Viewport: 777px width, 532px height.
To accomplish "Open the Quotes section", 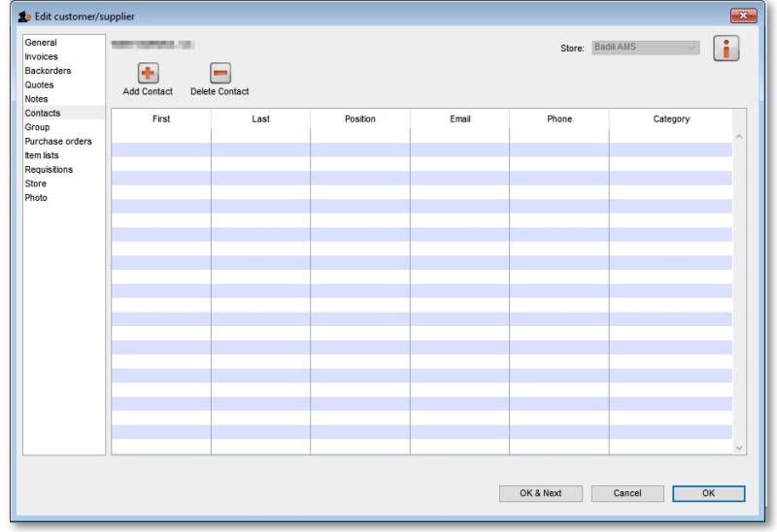I will (x=39, y=85).
